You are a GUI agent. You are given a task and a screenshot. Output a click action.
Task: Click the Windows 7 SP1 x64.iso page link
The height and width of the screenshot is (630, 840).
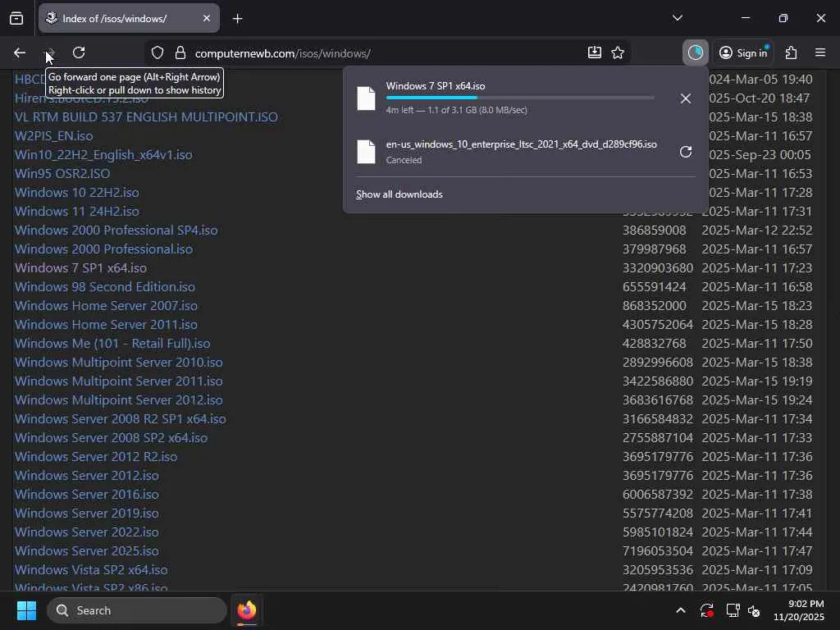[80, 268]
